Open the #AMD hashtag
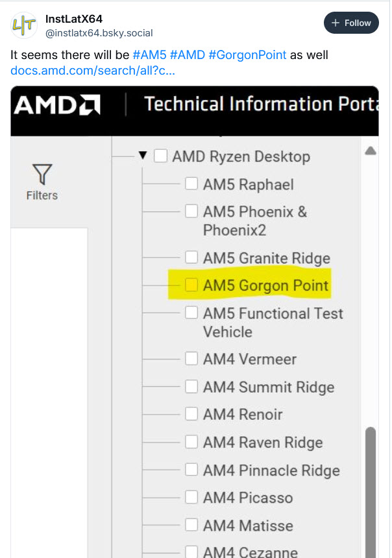The width and height of the screenshot is (392, 558). point(188,55)
